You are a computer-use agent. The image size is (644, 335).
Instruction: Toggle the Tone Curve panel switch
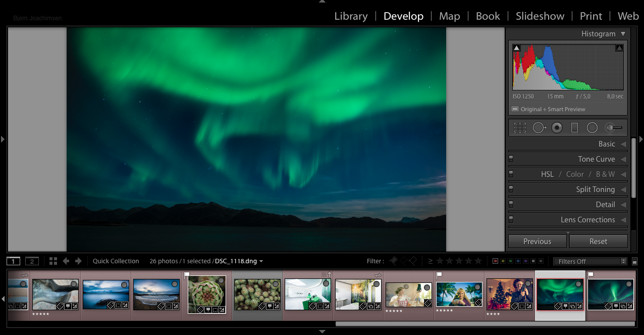pos(511,159)
